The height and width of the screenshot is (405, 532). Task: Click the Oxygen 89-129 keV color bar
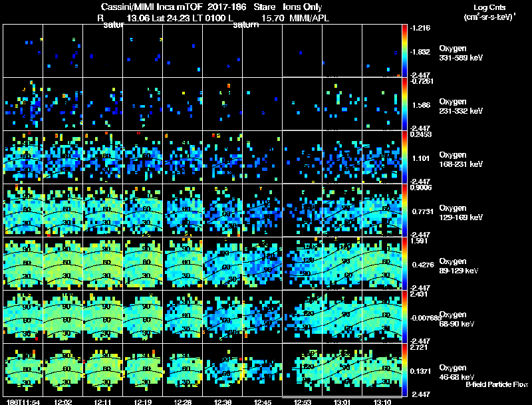point(404,263)
